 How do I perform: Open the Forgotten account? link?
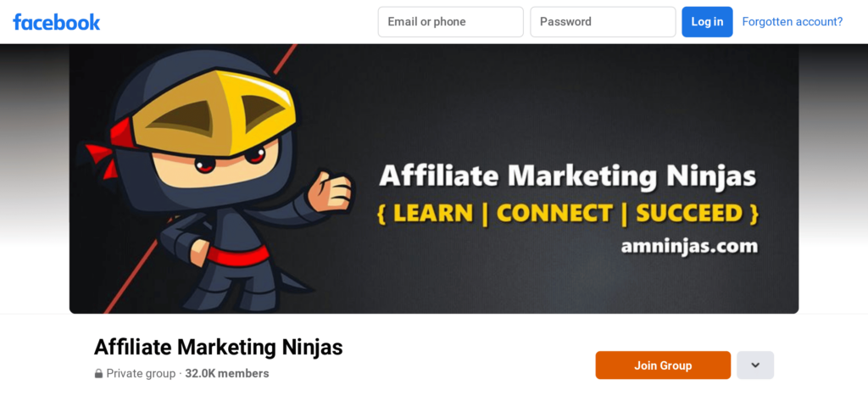[793, 22]
